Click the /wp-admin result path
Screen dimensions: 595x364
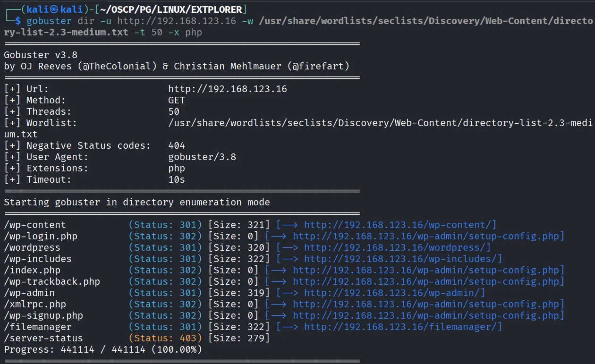29,293
